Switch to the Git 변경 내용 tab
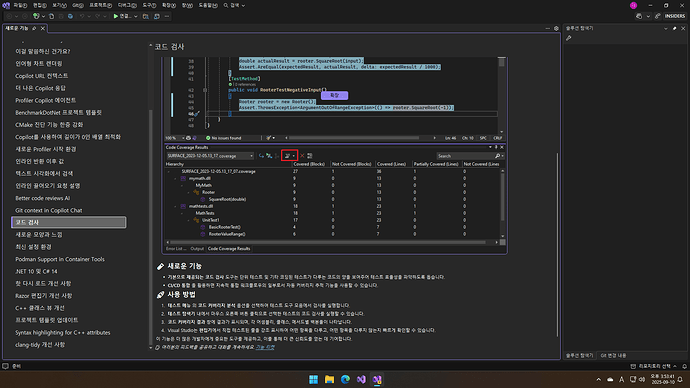This screenshot has height=388, width=690. coord(613,355)
